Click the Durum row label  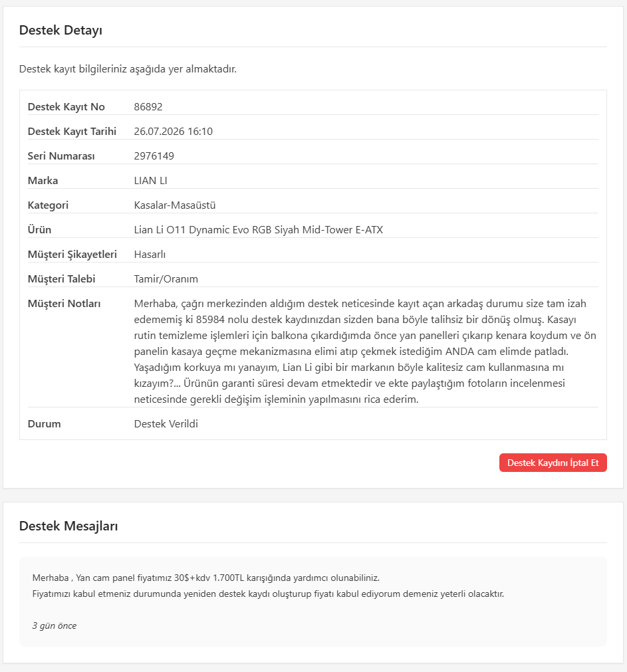(x=44, y=424)
